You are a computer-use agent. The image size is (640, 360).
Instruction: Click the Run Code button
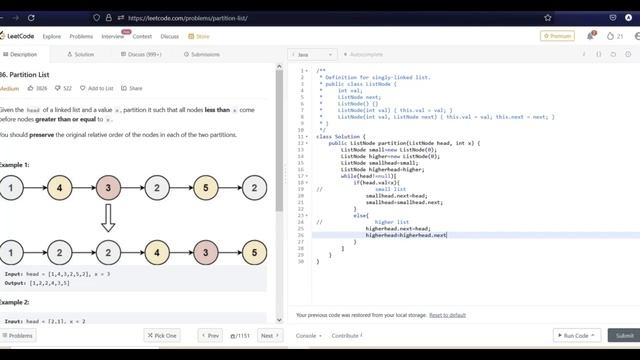pos(577,336)
